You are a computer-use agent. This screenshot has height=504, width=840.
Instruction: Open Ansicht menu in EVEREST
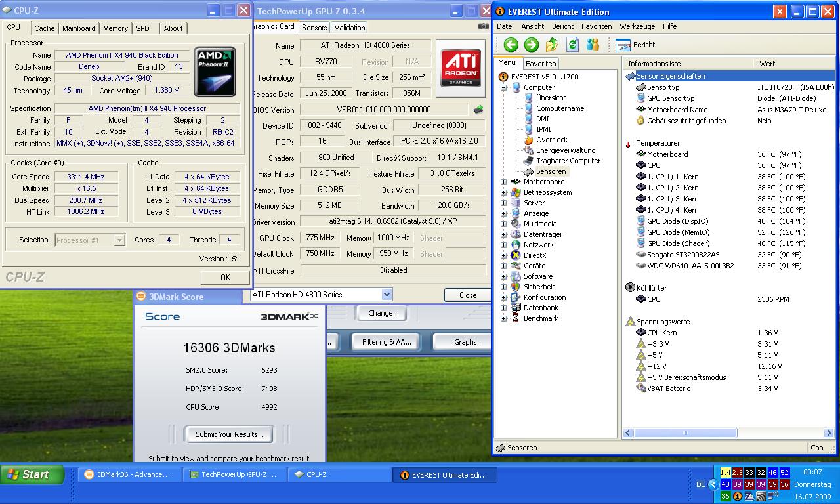pyautogui.click(x=533, y=26)
